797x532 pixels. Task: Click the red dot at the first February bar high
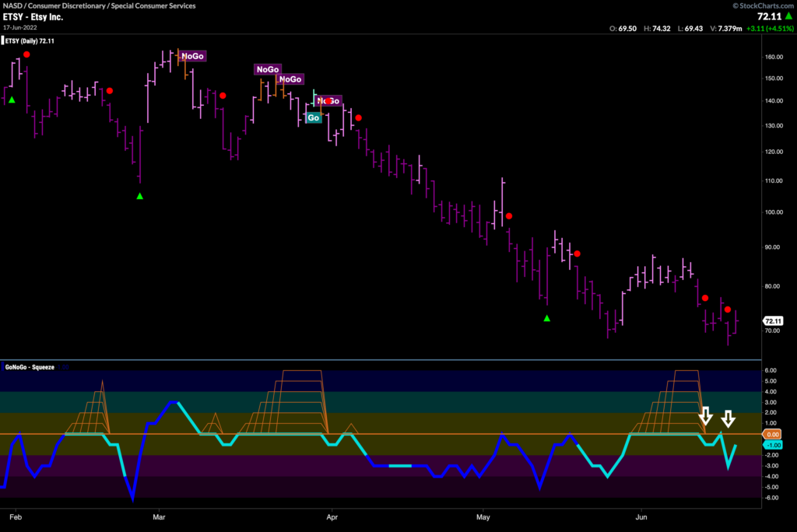26,54
